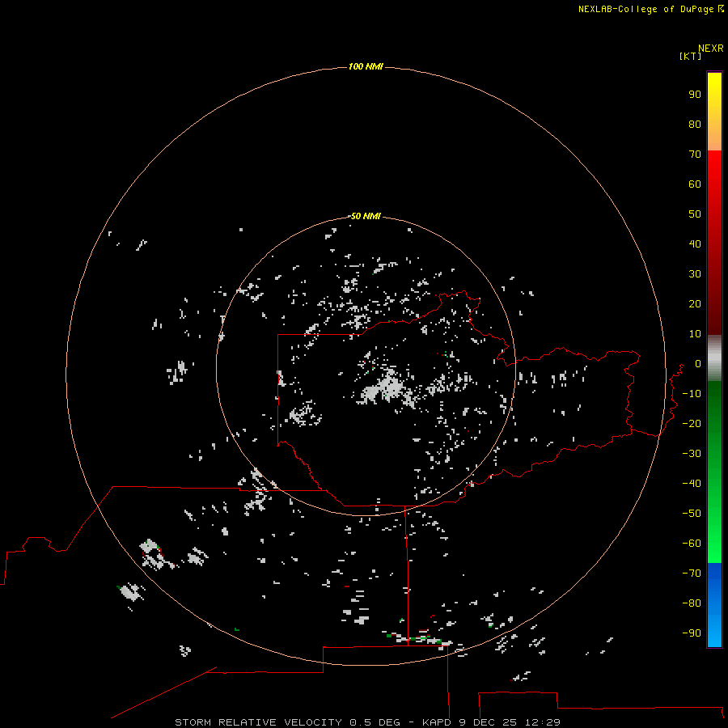Image resolution: width=728 pixels, height=728 pixels.
Task: Select the -60 value on velocity scale
Action: coord(692,544)
